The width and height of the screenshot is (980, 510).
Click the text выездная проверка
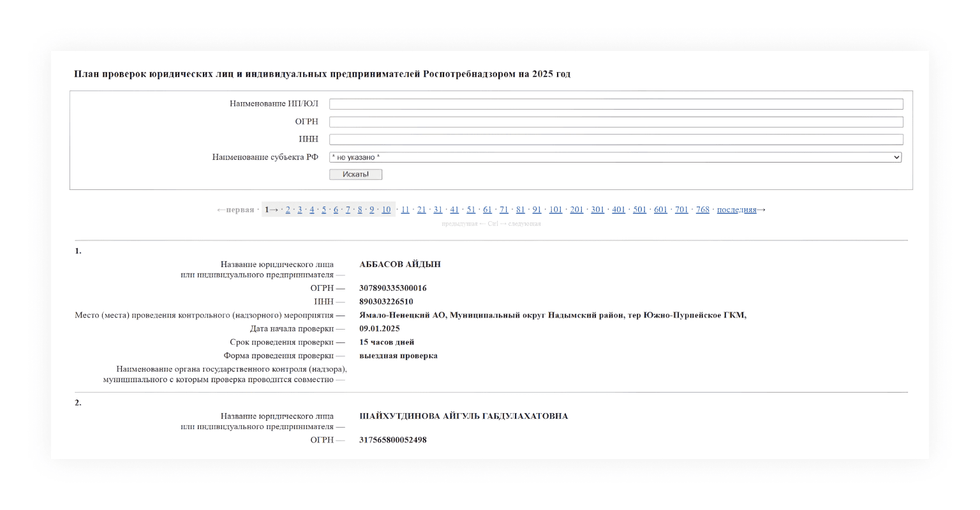(399, 356)
